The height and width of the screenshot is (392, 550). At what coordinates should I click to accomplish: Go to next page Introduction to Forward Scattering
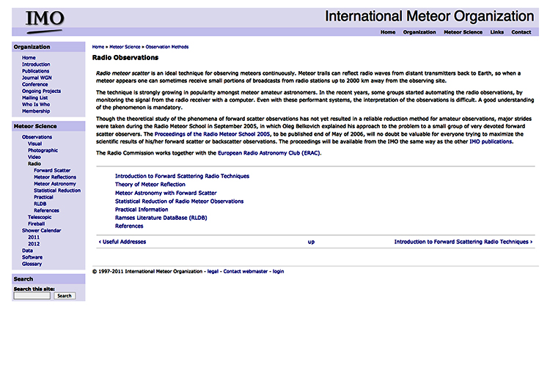[x=463, y=241]
